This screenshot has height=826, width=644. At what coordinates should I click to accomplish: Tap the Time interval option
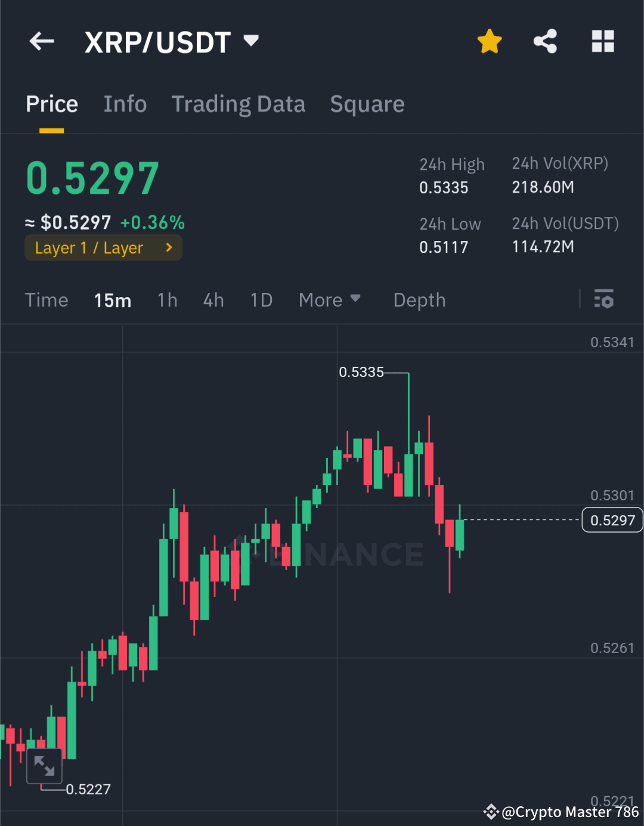47,300
